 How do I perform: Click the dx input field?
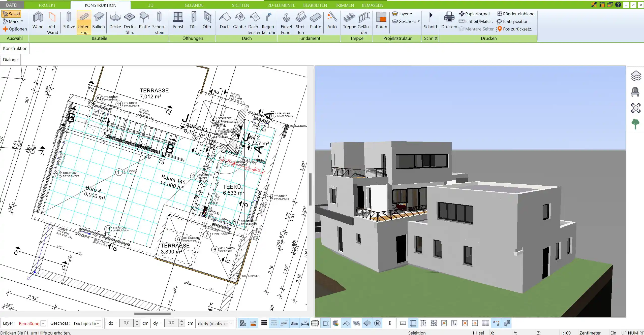pos(127,323)
